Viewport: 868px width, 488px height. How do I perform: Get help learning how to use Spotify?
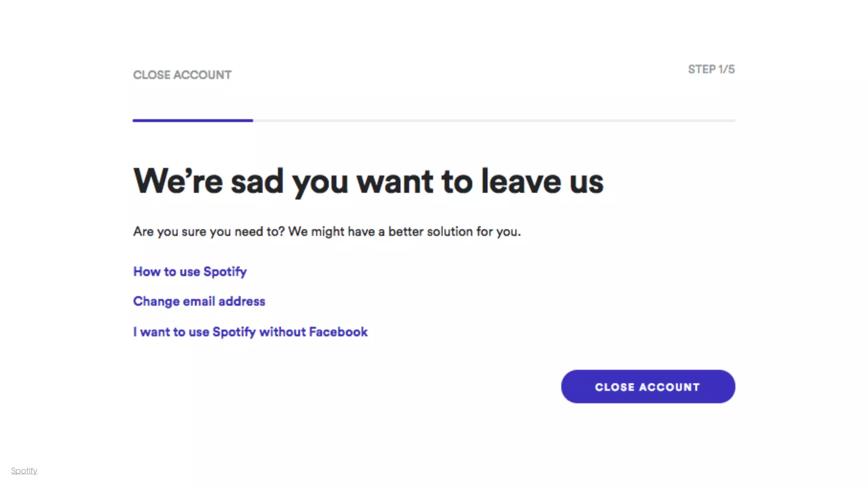click(190, 272)
